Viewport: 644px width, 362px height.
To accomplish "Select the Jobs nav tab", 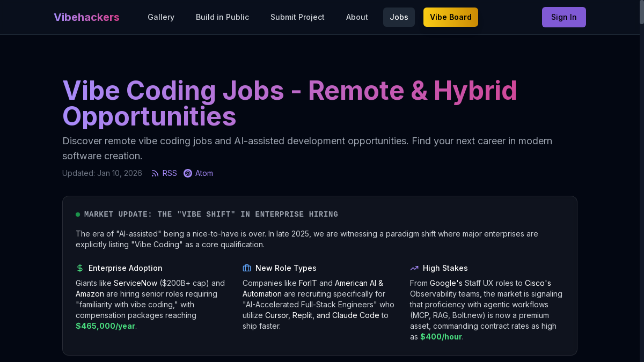I will [399, 17].
